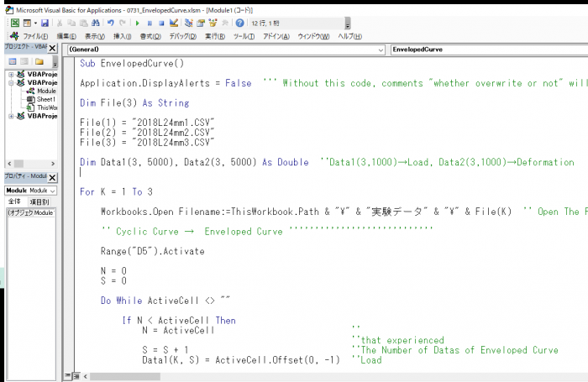This screenshot has height=382, width=588.
Task: Click the Paste clipboard icon
Action: pyautogui.click(x=84, y=24)
